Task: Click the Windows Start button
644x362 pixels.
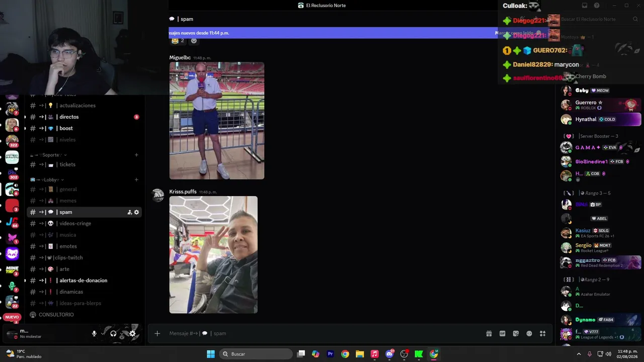Action: [211, 354]
